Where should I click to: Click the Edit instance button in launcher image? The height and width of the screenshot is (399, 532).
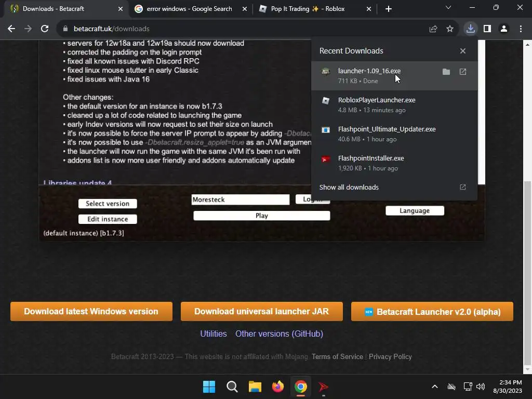pyautogui.click(x=108, y=219)
